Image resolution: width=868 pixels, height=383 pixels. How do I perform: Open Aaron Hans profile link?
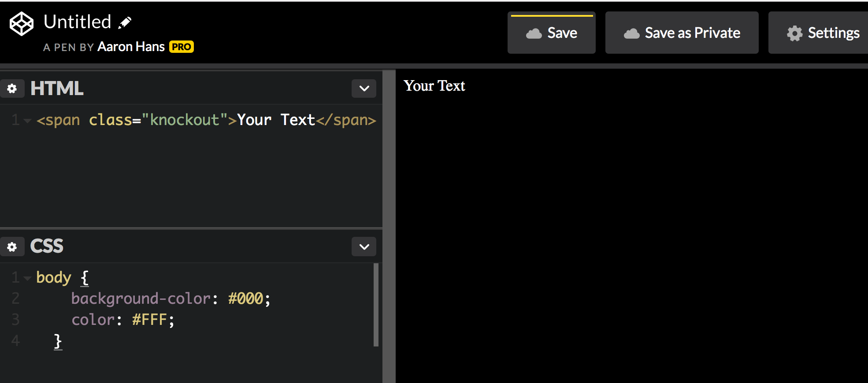click(x=131, y=47)
